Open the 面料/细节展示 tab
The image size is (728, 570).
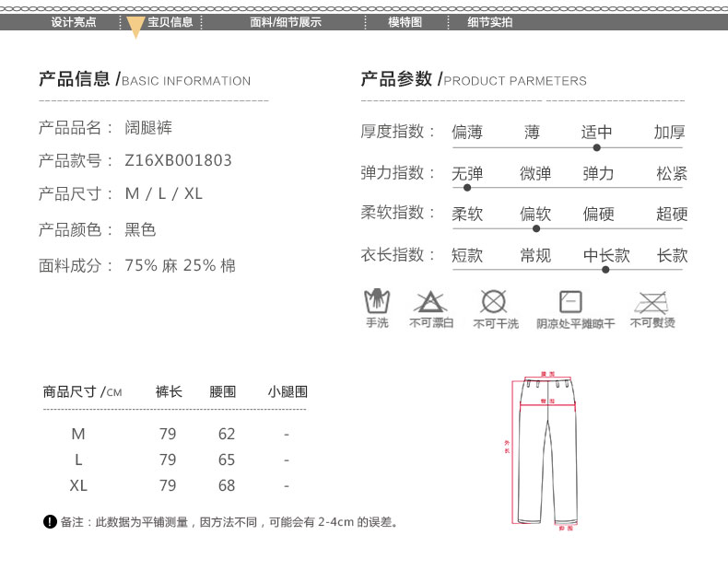pyautogui.click(x=286, y=22)
